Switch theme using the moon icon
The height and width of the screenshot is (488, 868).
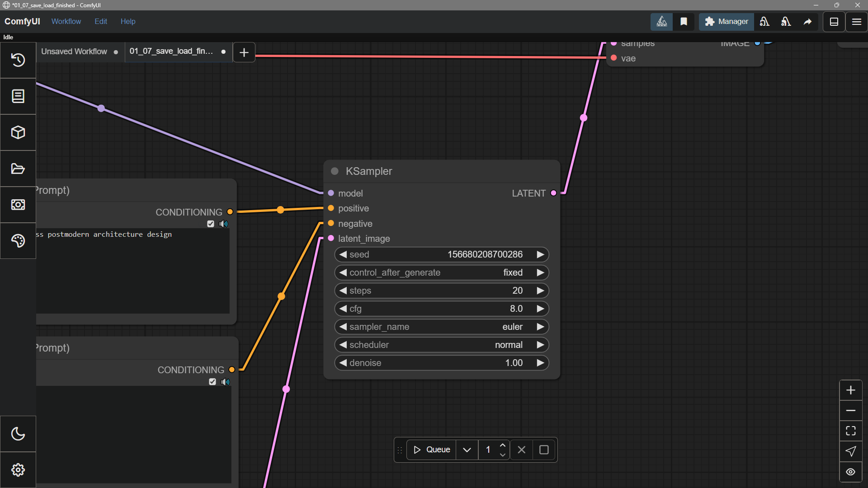tap(18, 433)
